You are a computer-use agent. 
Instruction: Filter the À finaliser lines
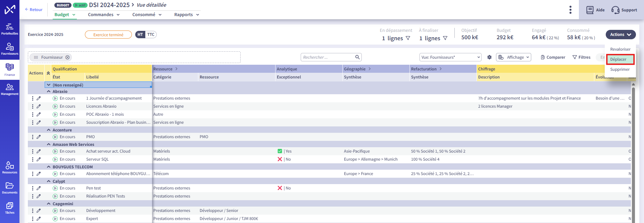coord(445,38)
